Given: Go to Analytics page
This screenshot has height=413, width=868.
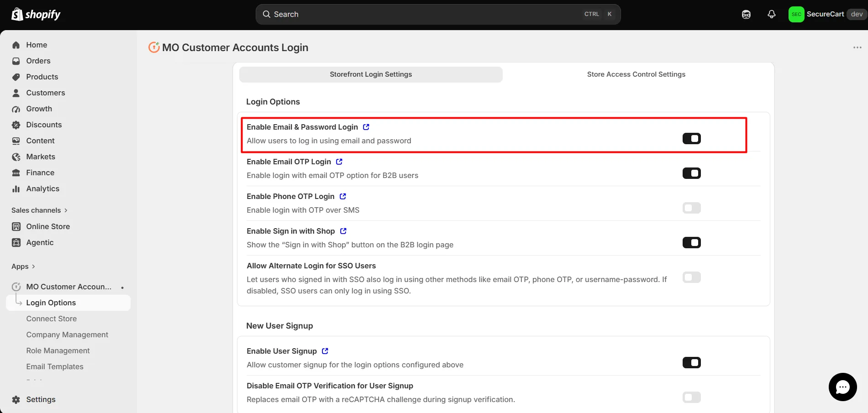Looking at the screenshot, I should click(43, 188).
